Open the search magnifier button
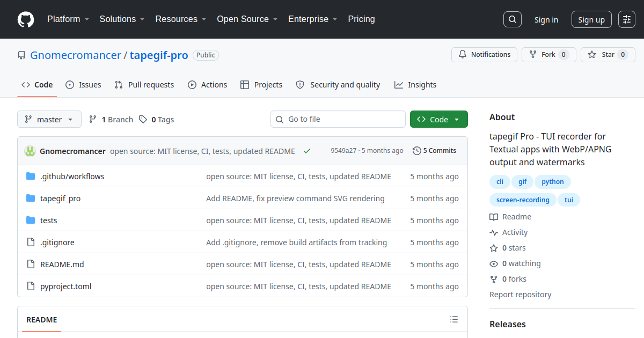The height and width of the screenshot is (338, 644). [x=513, y=19]
